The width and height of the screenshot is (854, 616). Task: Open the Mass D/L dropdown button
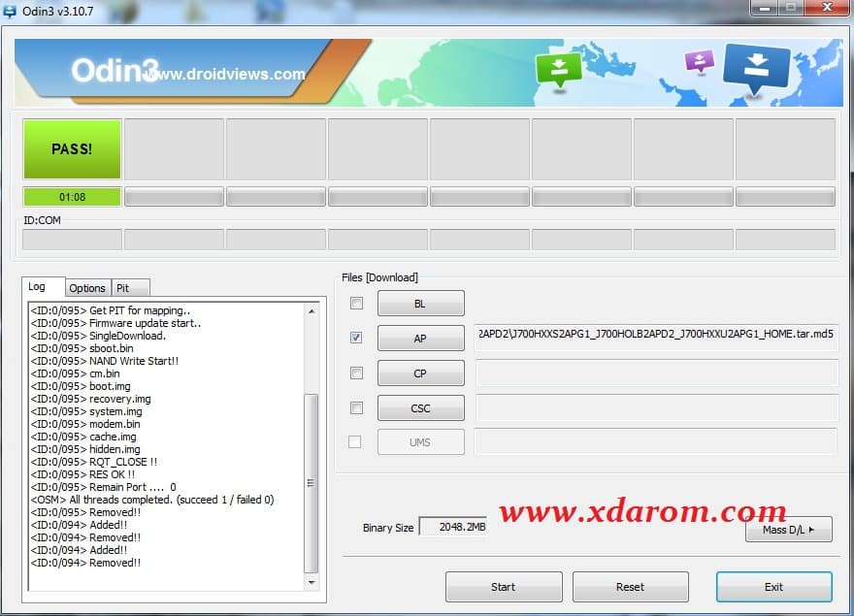[788, 530]
